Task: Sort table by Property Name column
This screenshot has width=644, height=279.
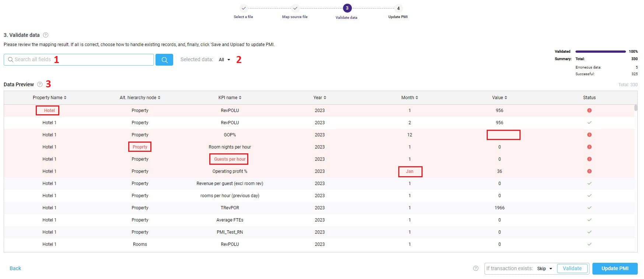Action: pos(49,98)
